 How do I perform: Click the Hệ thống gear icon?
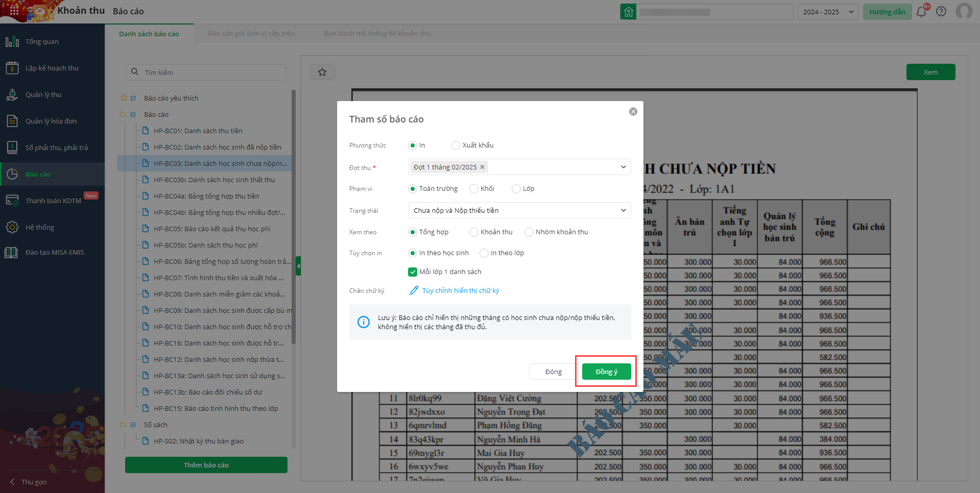point(12,227)
